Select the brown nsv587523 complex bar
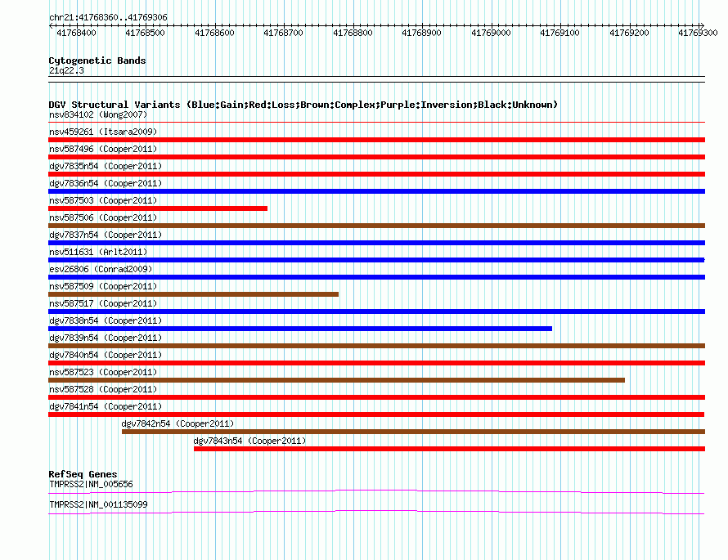This screenshot has width=728, height=560. pyautogui.click(x=337, y=380)
